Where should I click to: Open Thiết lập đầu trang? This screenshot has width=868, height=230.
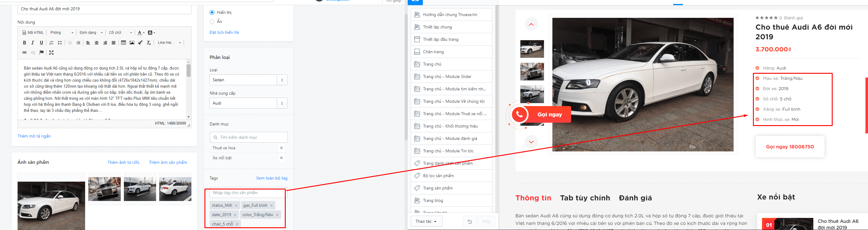click(451, 40)
